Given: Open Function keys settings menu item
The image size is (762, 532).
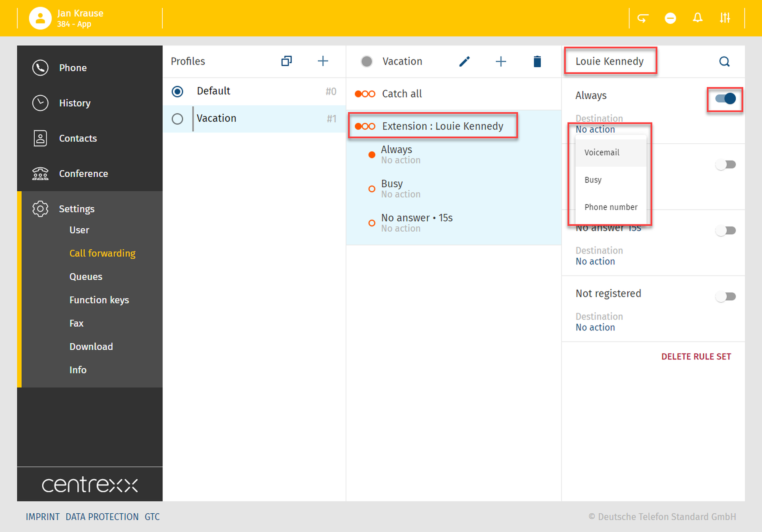Looking at the screenshot, I should [99, 300].
